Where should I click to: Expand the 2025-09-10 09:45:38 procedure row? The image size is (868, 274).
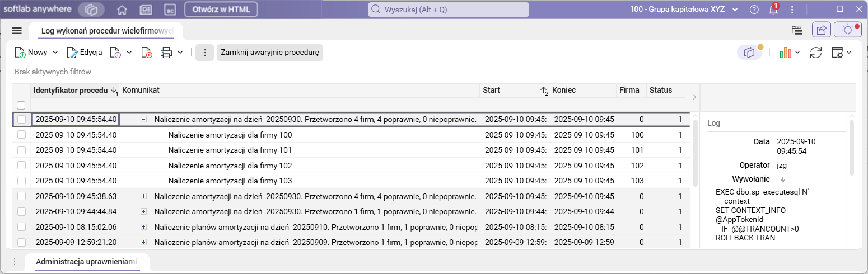click(143, 196)
